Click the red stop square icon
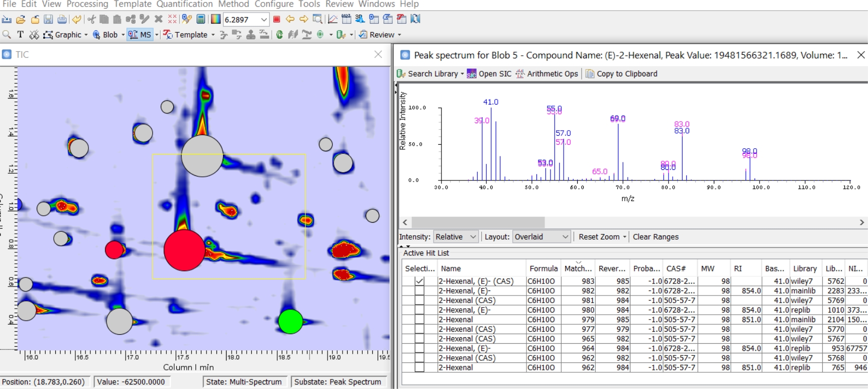868x389 pixels. click(276, 20)
